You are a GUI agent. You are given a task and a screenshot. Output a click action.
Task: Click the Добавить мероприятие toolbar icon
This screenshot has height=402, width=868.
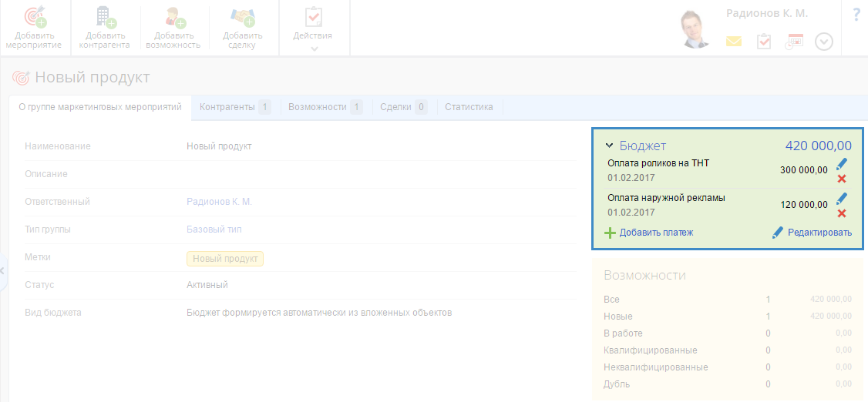(x=35, y=18)
